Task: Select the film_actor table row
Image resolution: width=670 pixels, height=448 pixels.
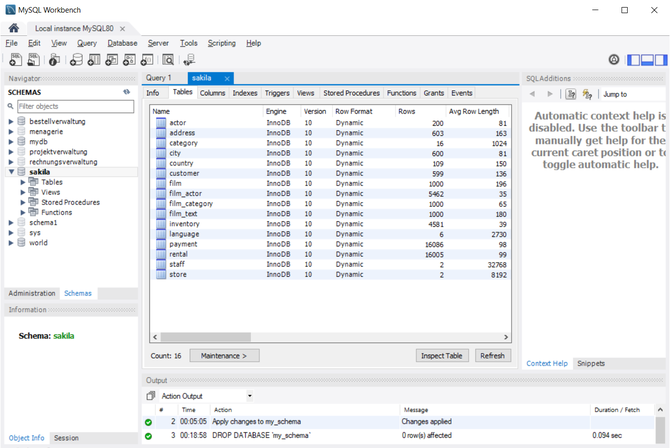Action: pyautogui.click(x=330, y=194)
